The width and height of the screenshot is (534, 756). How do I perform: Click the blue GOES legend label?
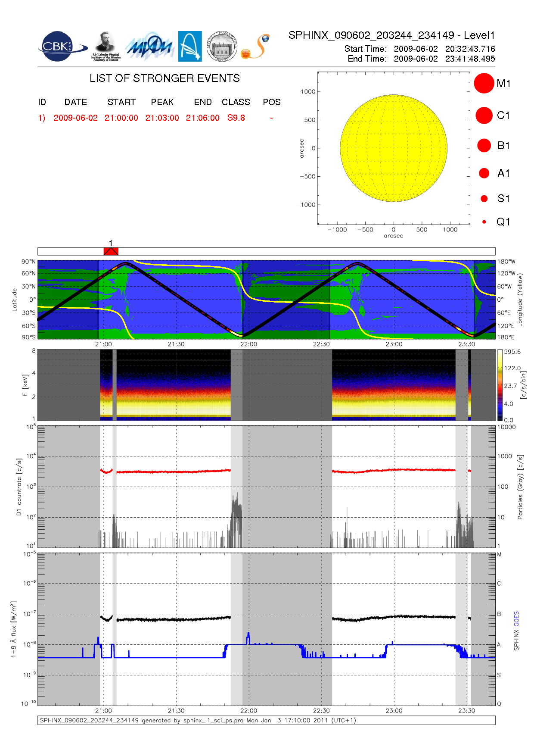pyautogui.click(x=516, y=619)
